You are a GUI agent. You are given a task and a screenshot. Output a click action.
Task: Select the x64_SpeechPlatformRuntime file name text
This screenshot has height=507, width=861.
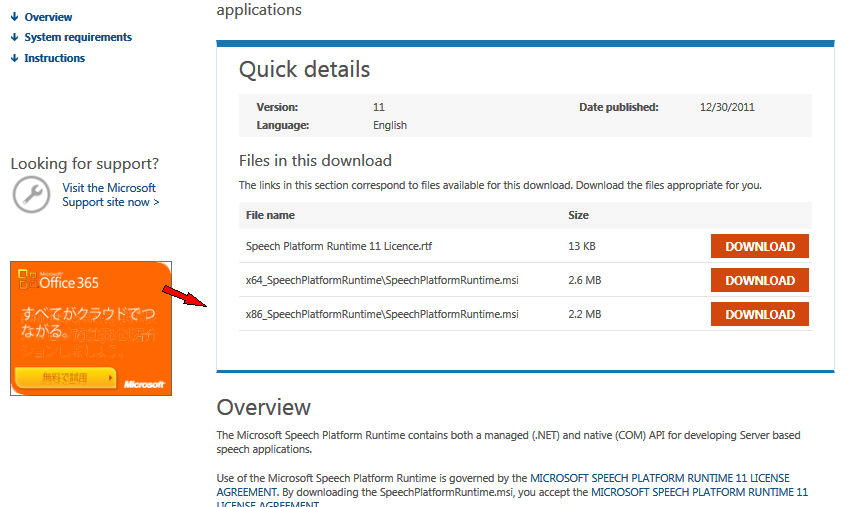click(x=382, y=281)
